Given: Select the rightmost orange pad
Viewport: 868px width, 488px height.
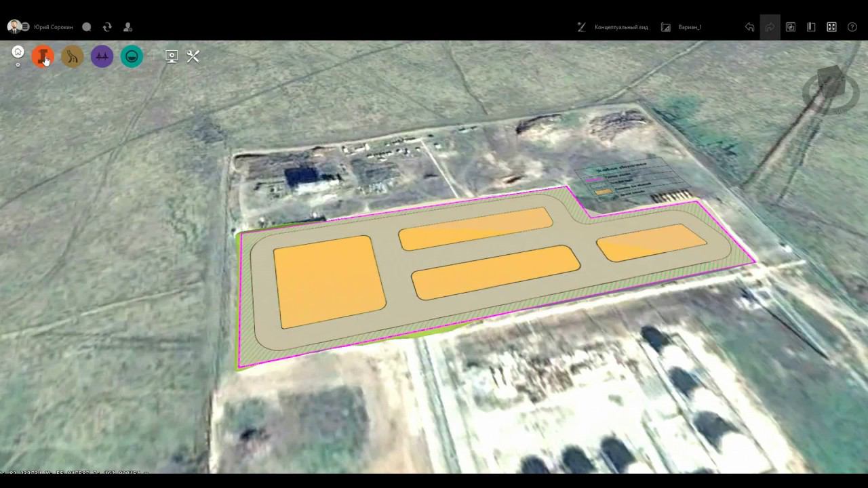Looking at the screenshot, I should tap(652, 243).
